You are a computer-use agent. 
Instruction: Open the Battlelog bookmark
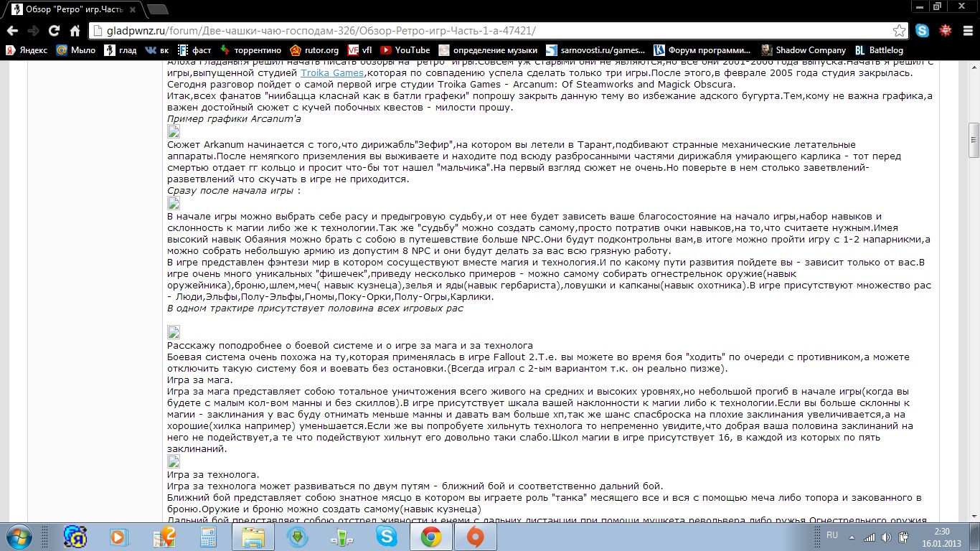[879, 50]
